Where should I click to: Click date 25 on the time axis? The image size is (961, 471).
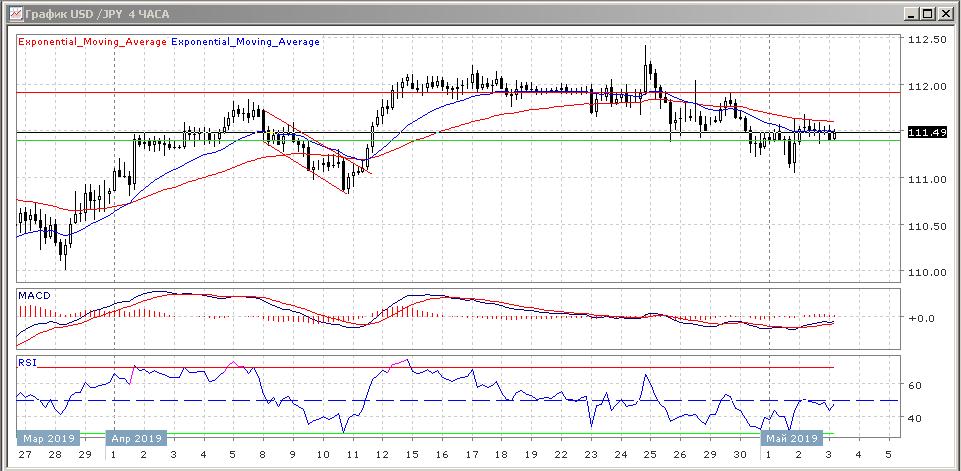click(x=648, y=453)
